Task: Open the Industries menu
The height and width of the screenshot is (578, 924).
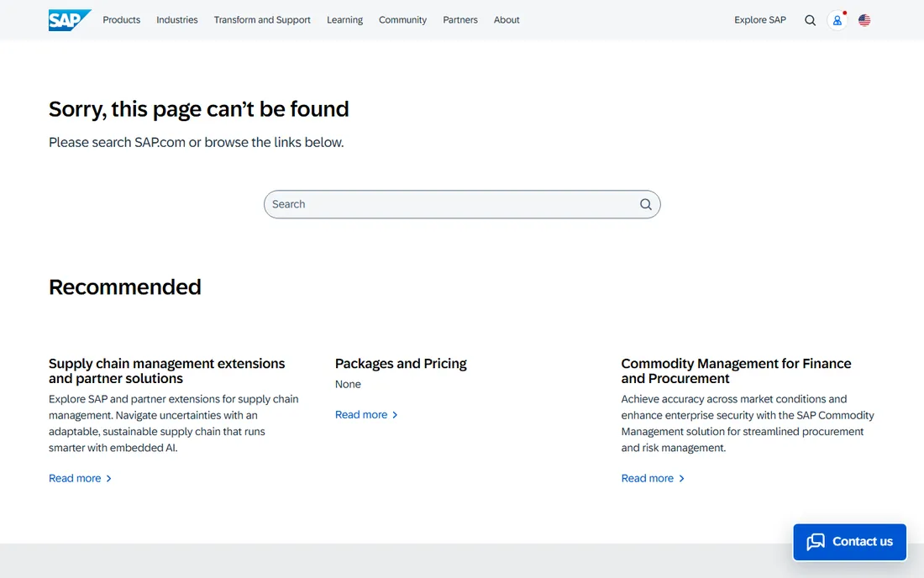Action: (176, 19)
